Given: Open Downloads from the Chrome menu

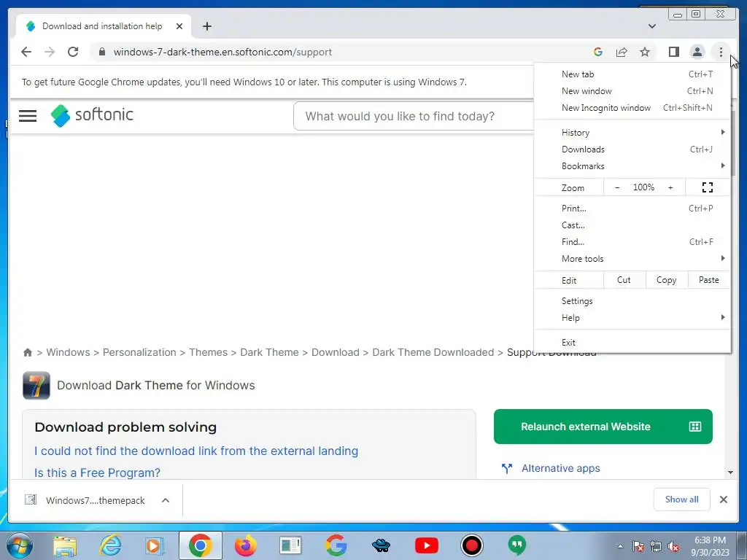Looking at the screenshot, I should 632,149.
